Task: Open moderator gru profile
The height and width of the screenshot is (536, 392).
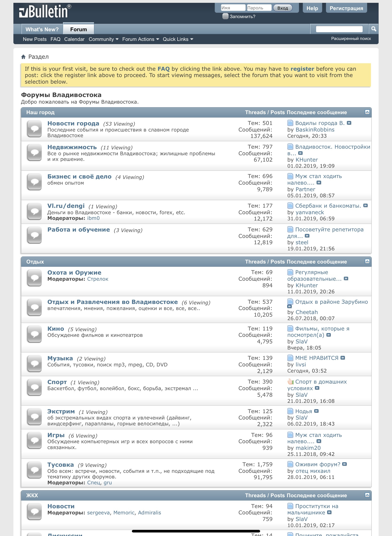Action: pyautogui.click(x=107, y=483)
